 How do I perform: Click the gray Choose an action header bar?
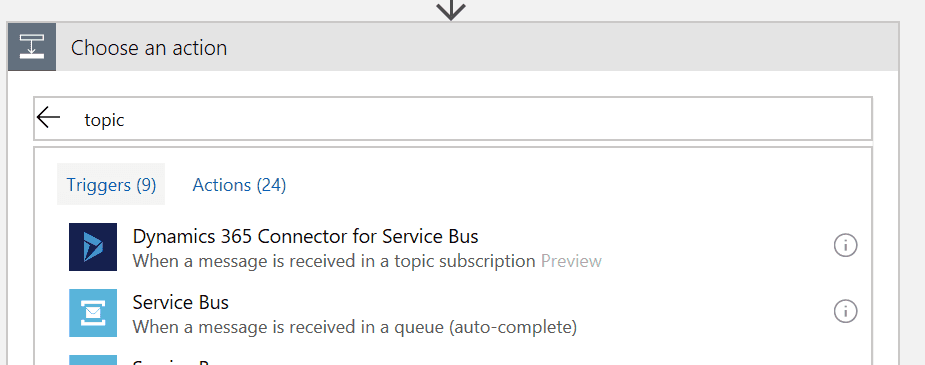click(453, 47)
